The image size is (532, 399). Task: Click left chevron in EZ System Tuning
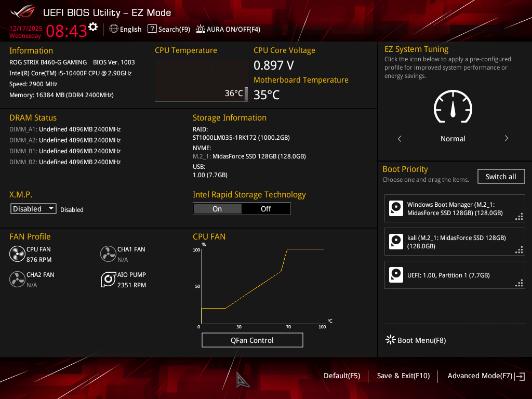(400, 139)
